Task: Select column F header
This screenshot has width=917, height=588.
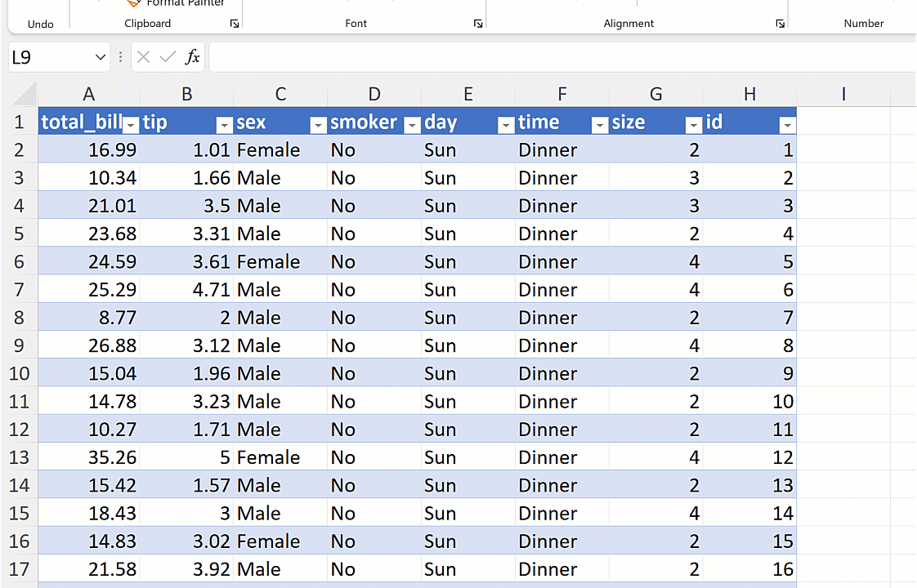Action: pos(561,94)
